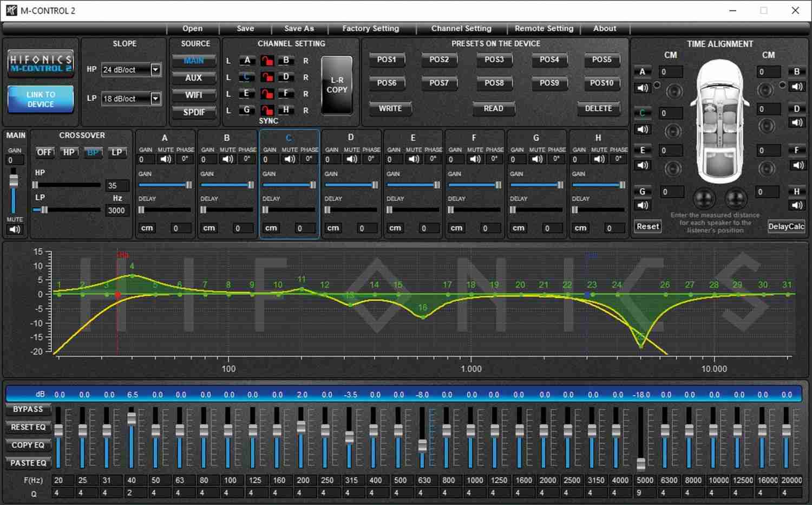Select the SPDIF source
Viewport: 812px width, 505px height.
tap(194, 112)
